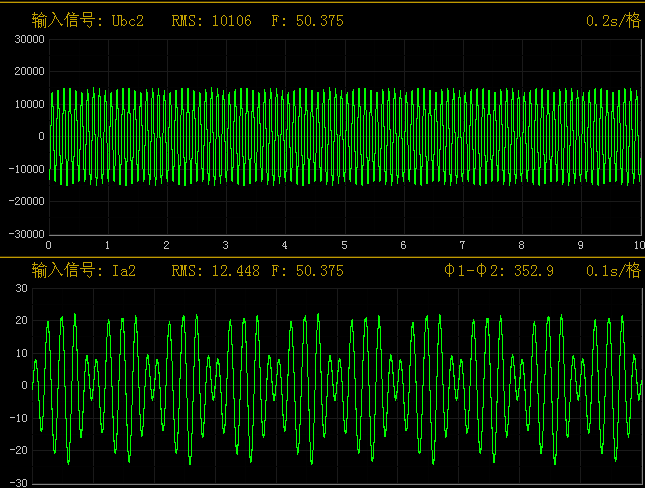Click the -10000 label on voltage axis
This screenshot has height=488, width=645.
click(26, 168)
